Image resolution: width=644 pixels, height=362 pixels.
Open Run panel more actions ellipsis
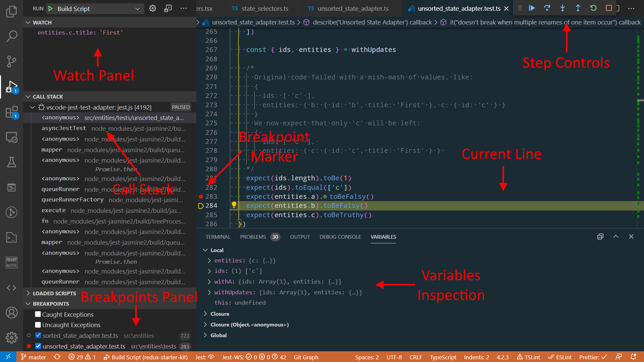click(183, 8)
